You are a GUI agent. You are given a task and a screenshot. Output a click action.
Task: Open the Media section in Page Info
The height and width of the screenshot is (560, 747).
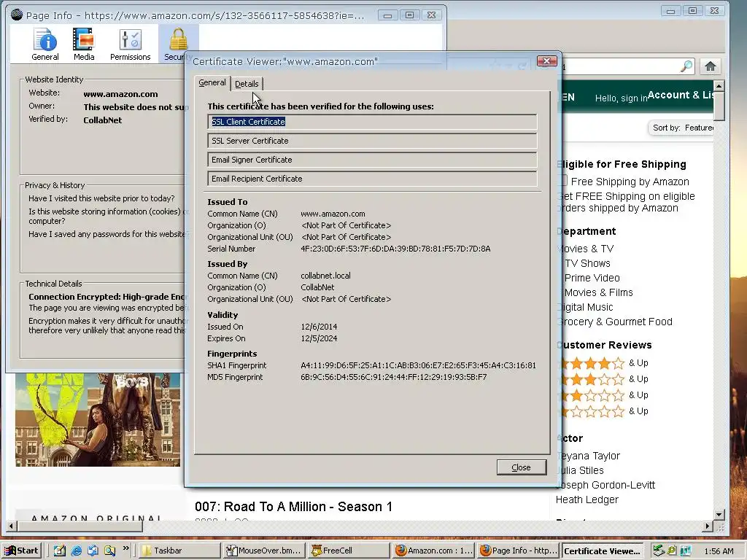84,44
